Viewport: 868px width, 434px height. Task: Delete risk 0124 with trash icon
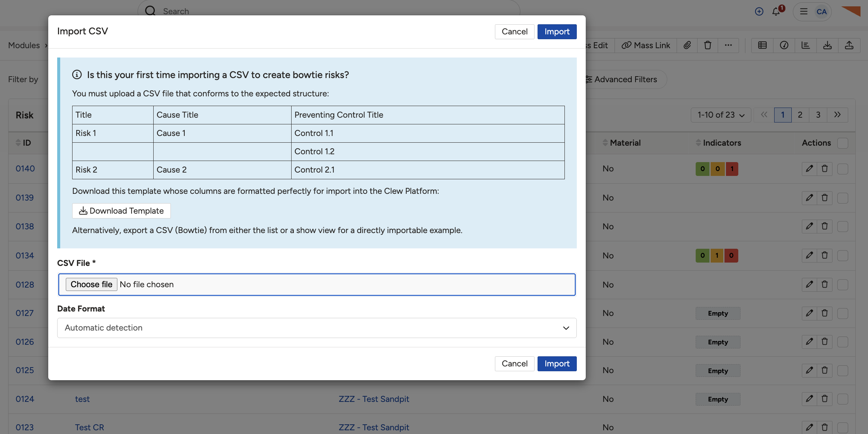(x=825, y=399)
